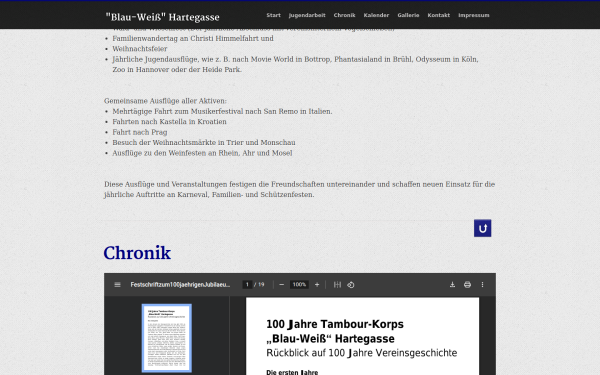Viewport: 600px width, 375px height.
Task: Open the Impressum page
Action: point(474,15)
